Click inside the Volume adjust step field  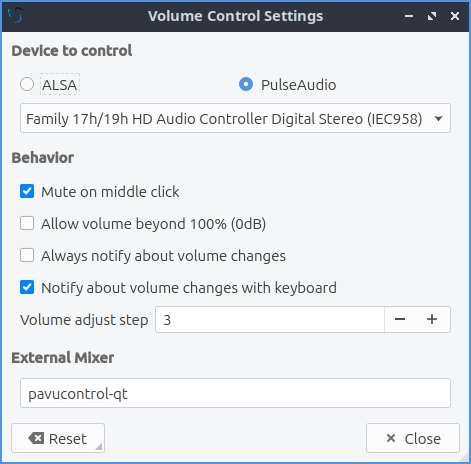[x=270, y=319]
